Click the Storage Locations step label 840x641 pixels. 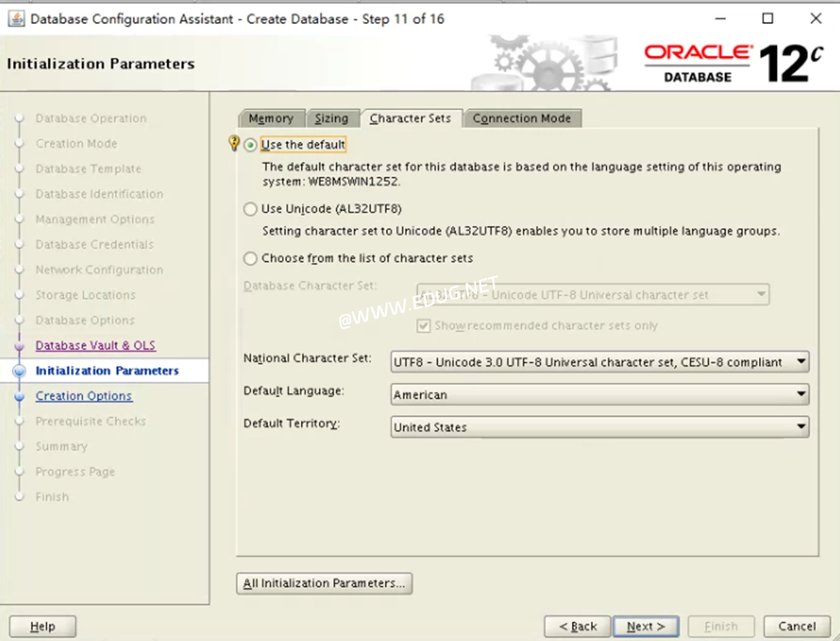[86, 294]
